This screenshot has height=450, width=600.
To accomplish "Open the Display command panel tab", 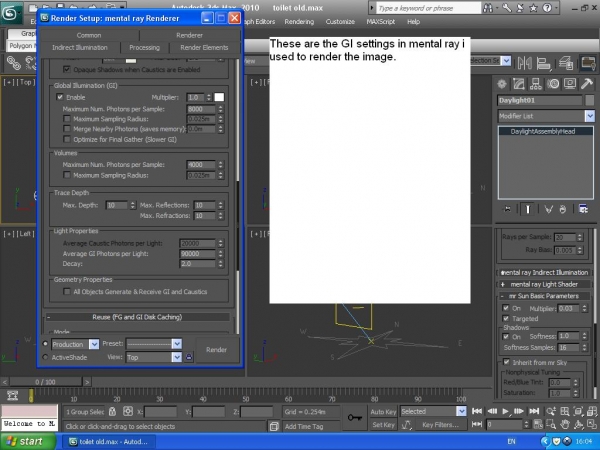I will point(570,84).
